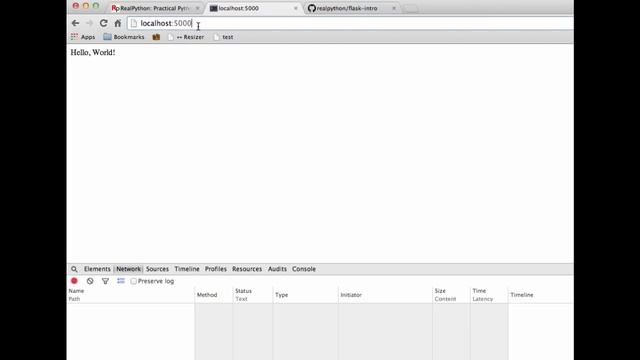Close the RealPython tab

(198, 8)
